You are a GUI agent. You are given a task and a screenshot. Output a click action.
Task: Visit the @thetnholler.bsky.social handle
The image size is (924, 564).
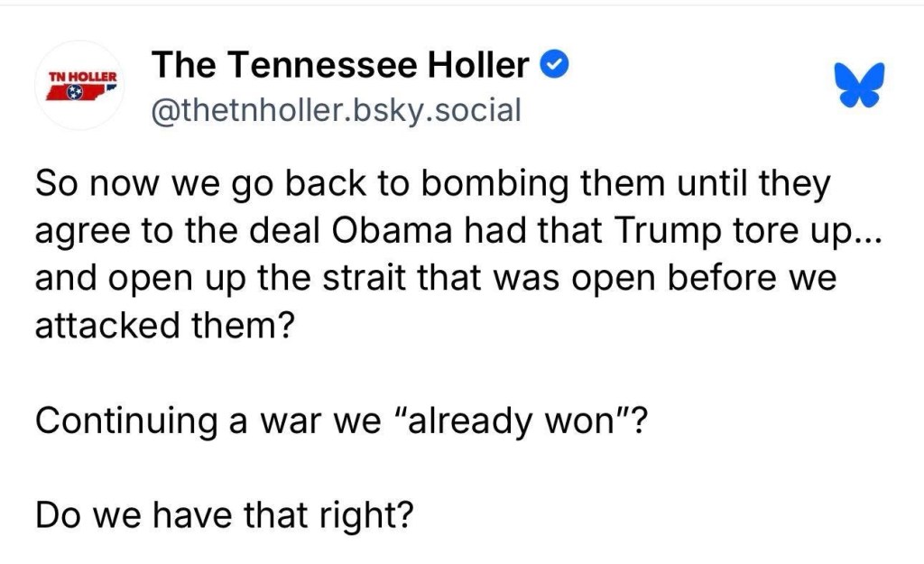[x=337, y=110]
